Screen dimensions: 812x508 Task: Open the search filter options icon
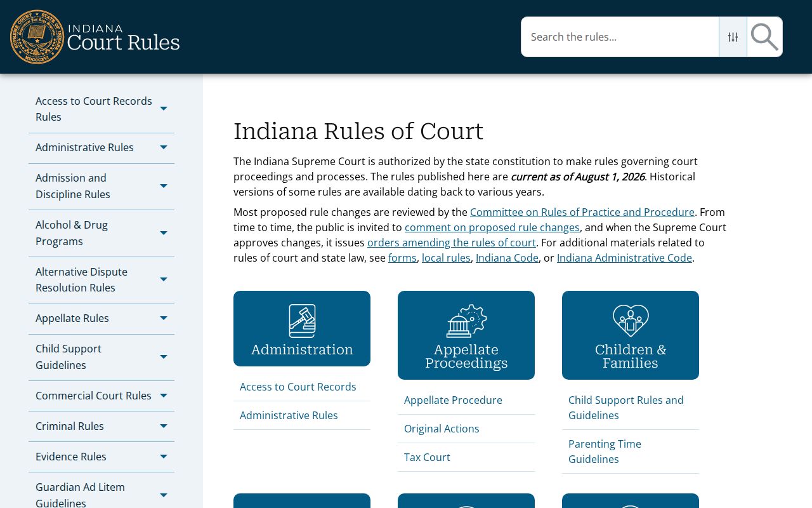click(x=733, y=37)
